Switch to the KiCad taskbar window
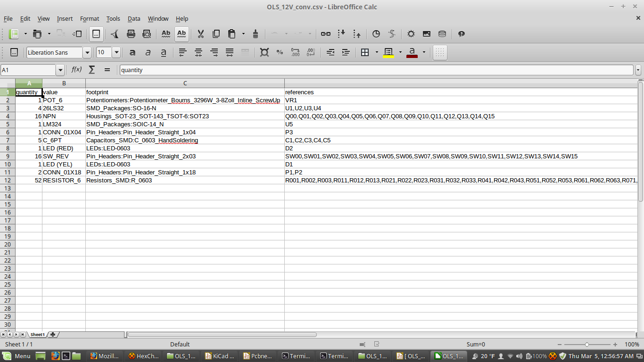This screenshot has width=644, height=362. point(220,356)
